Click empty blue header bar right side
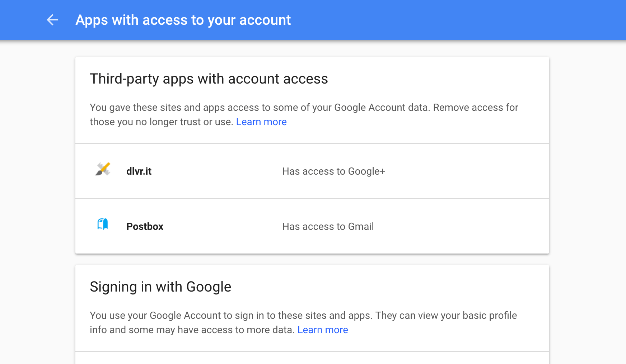The image size is (626, 364). tap(467, 20)
